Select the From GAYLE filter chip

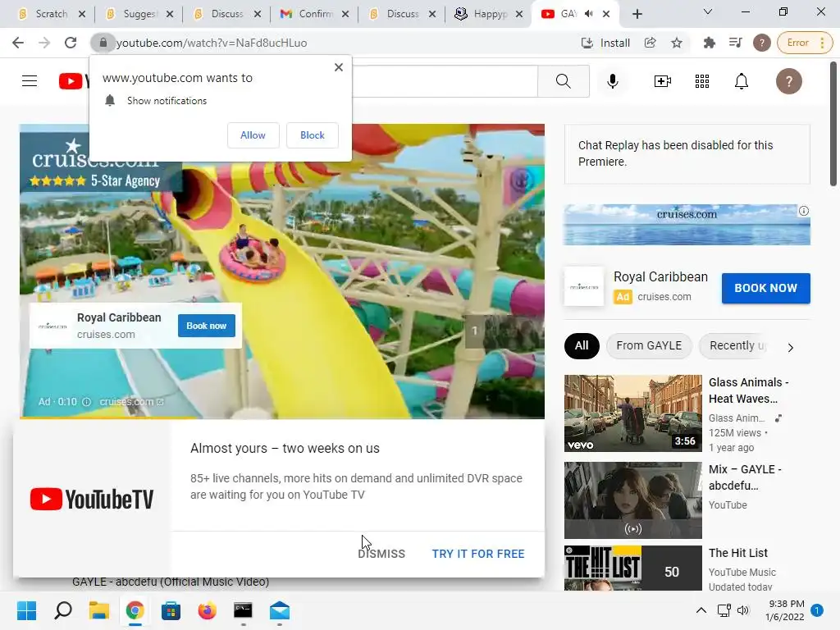point(649,345)
